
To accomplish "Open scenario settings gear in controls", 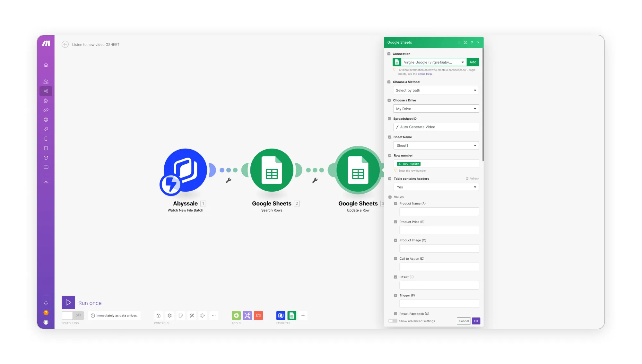I will click(x=169, y=316).
